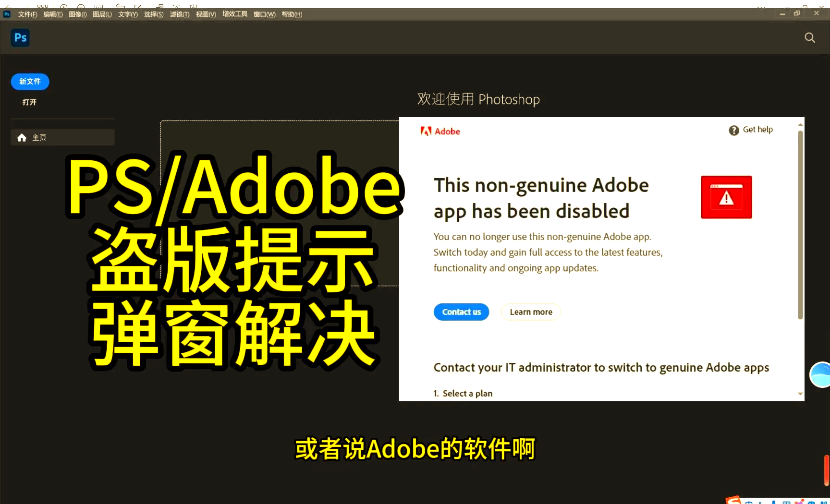Select the 主页 home tab
The width and height of the screenshot is (830, 504).
pos(62,138)
